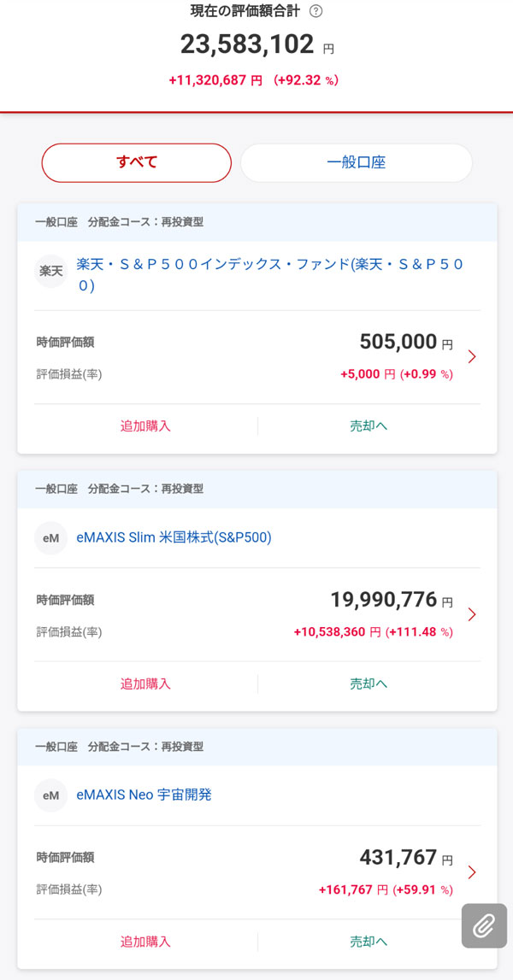Click the eM logo for eMAXIS Neo
The height and width of the screenshot is (980, 513).
(x=51, y=795)
